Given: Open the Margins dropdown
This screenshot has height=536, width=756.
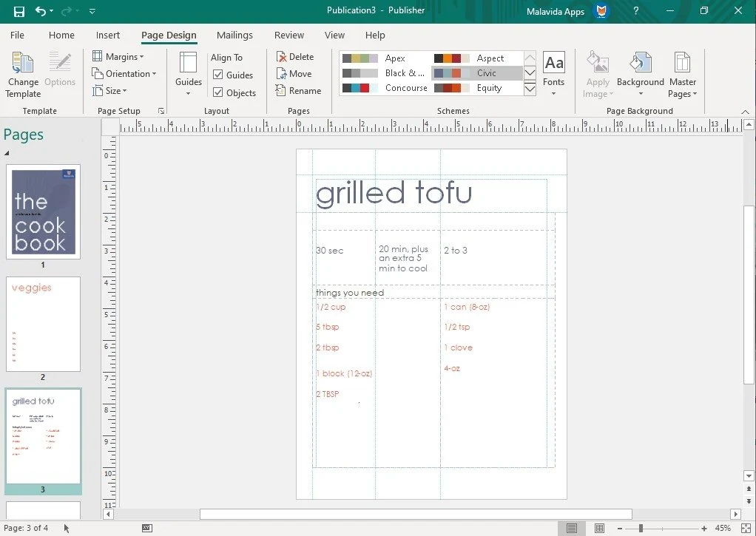Looking at the screenshot, I should [118, 56].
